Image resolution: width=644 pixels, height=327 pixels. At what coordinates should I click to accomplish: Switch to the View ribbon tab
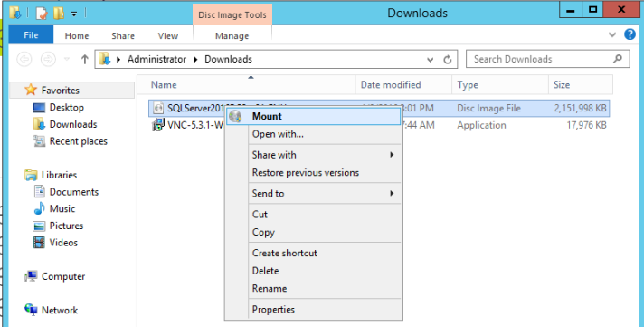[168, 36]
